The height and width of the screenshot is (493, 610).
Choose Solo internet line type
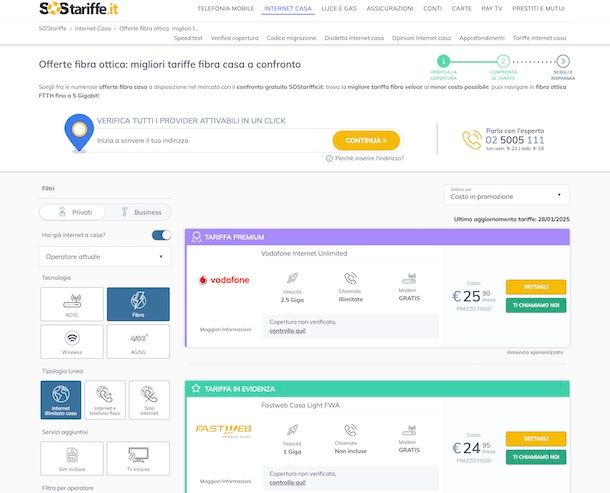pyautogui.click(x=149, y=400)
